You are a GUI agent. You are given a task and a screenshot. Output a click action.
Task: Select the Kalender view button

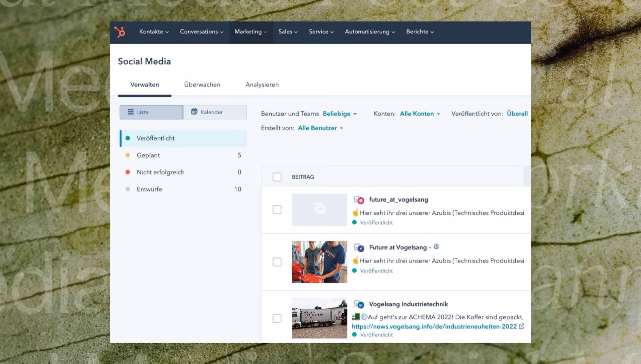[215, 112]
